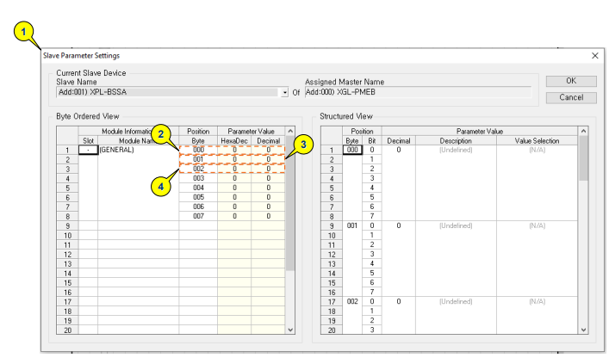The image size is (609, 364).
Task: Click the (GENERAL) module name cell
Action: click(x=138, y=150)
